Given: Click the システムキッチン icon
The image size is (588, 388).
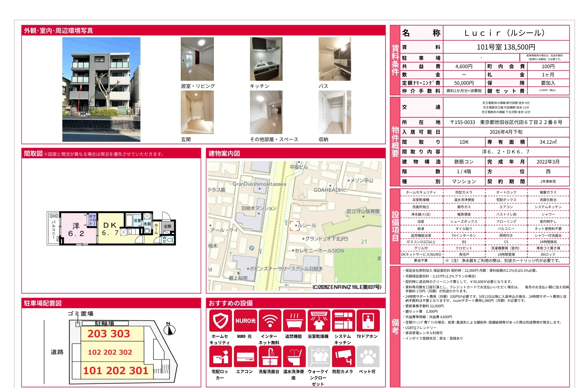Looking at the screenshot, I should pyautogui.click(x=343, y=320).
